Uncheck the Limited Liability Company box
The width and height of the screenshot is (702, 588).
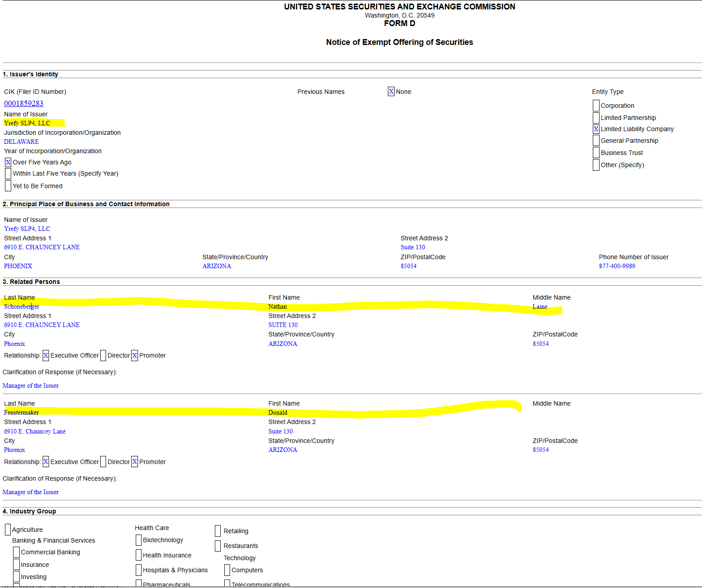[596, 129]
